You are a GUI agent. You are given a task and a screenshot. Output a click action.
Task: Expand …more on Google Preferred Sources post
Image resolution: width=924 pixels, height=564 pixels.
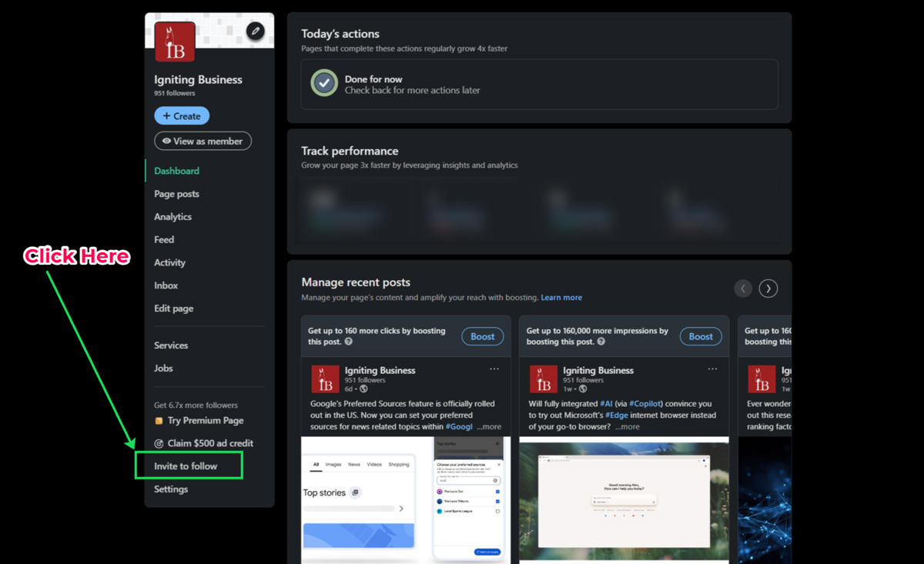click(x=489, y=427)
